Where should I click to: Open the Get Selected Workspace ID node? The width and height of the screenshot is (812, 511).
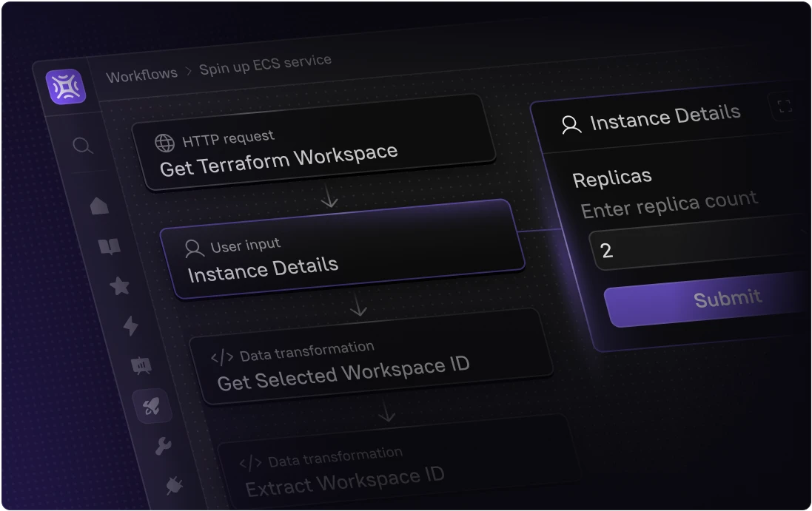click(x=370, y=358)
